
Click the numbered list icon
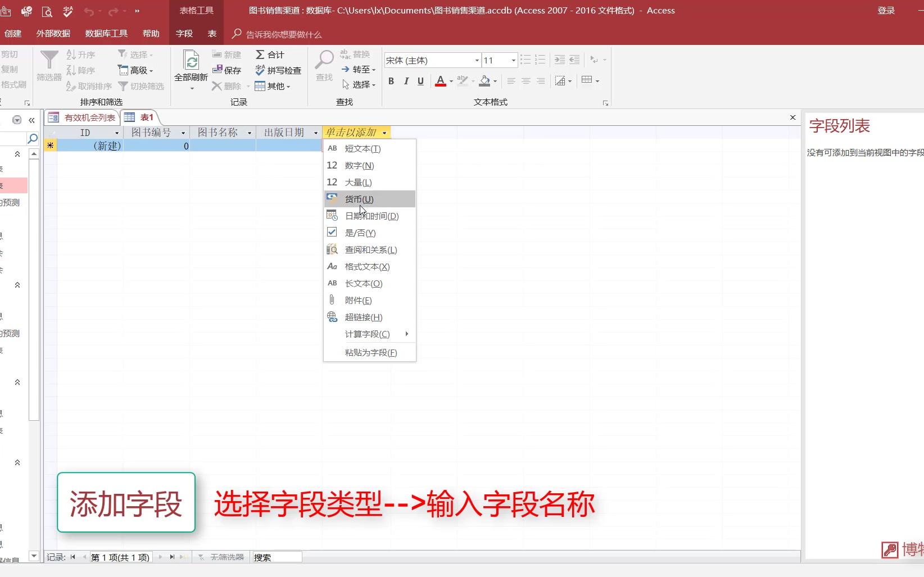coord(540,60)
